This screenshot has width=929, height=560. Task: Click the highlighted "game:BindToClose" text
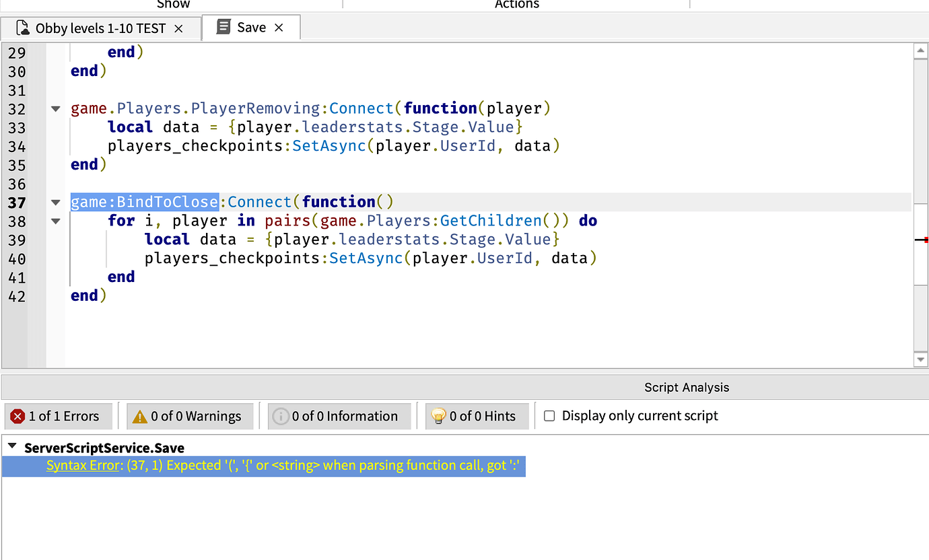pos(145,202)
